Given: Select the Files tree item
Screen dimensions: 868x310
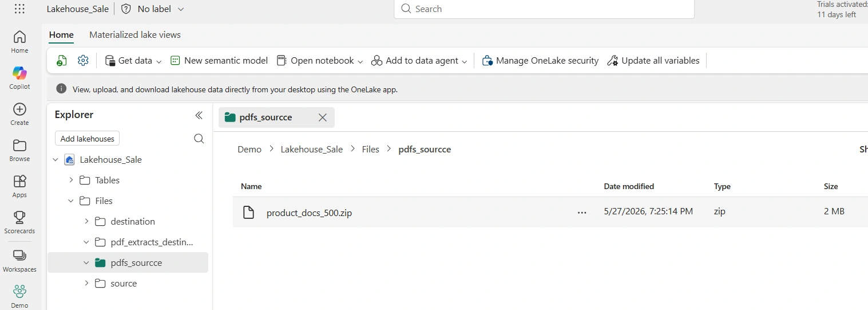Looking at the screenshot, I should (104, 201).
